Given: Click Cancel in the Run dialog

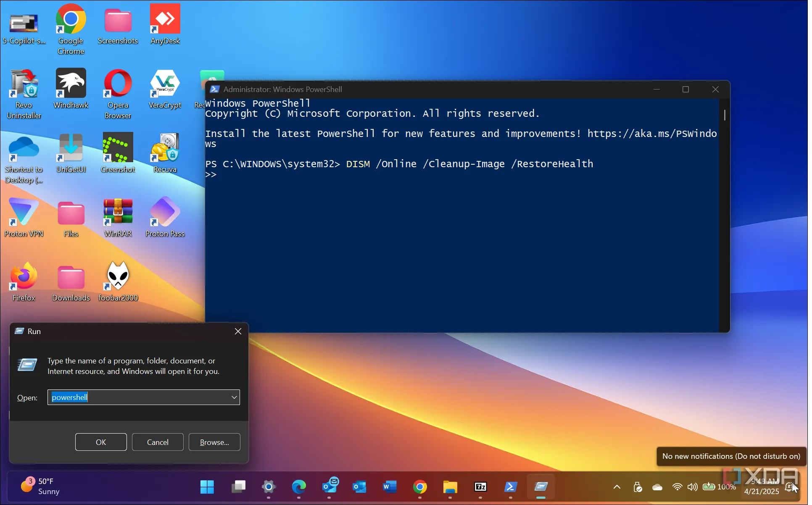Looking at the screenshot, I should click(x=158, y=442).
